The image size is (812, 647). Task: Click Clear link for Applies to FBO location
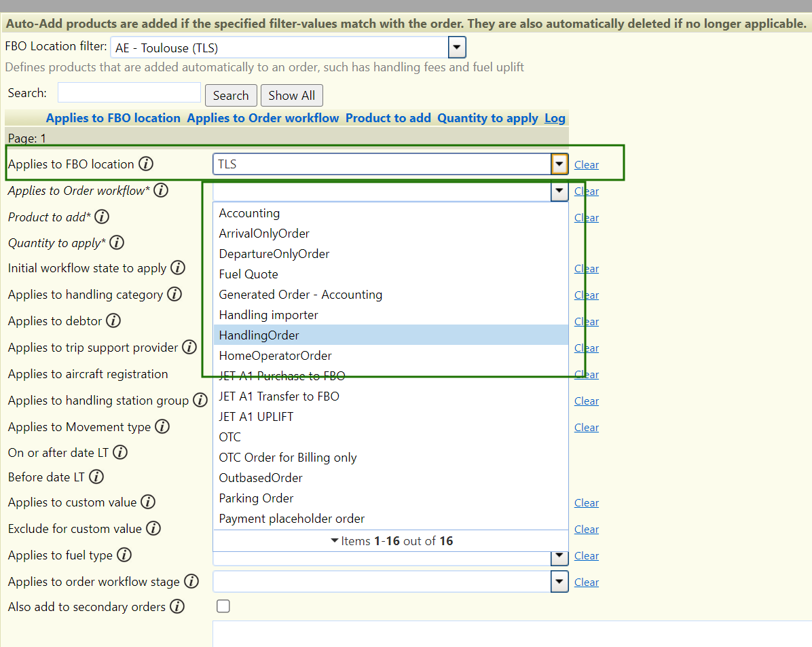587,165
